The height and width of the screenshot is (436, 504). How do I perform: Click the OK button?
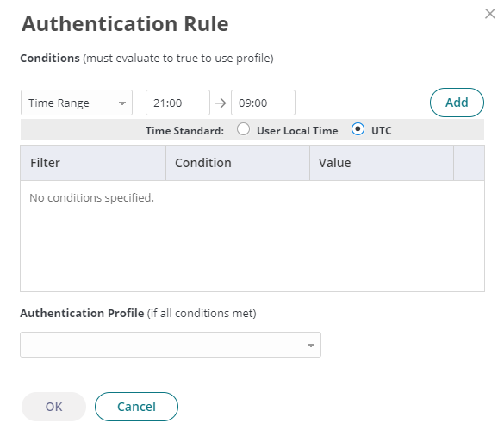[53, 407]
